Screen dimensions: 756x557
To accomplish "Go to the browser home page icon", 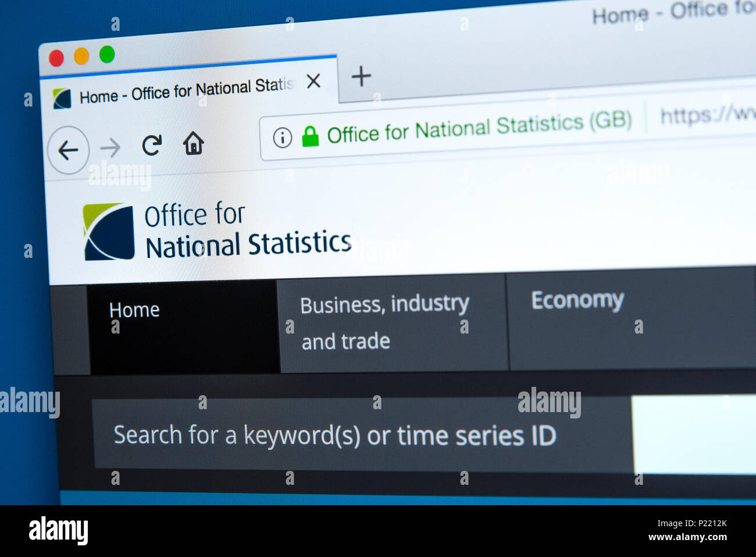I will (x=194, y=143).
